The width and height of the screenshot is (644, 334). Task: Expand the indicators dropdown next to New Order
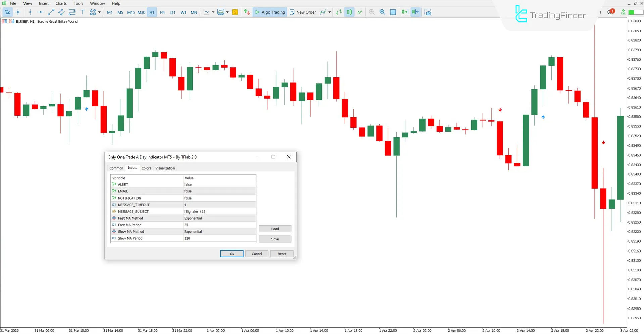329,12
